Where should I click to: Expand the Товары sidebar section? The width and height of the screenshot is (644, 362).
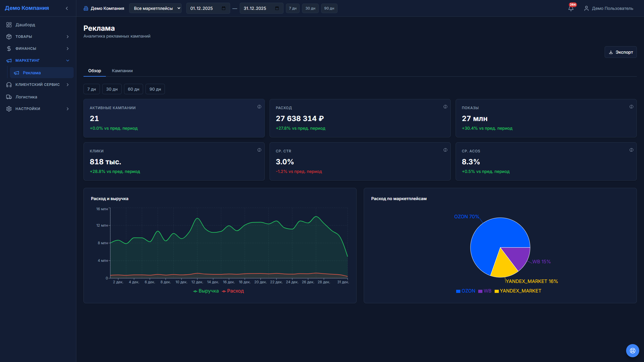click(38, 37)
